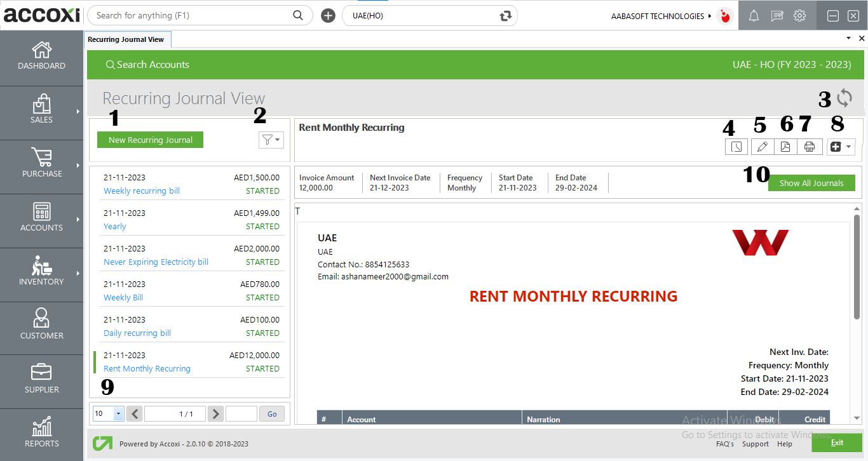Image resolution: width=868 pixels, height=461 pixels.
Task: Open the journal history clock icon
Action: 736,146
